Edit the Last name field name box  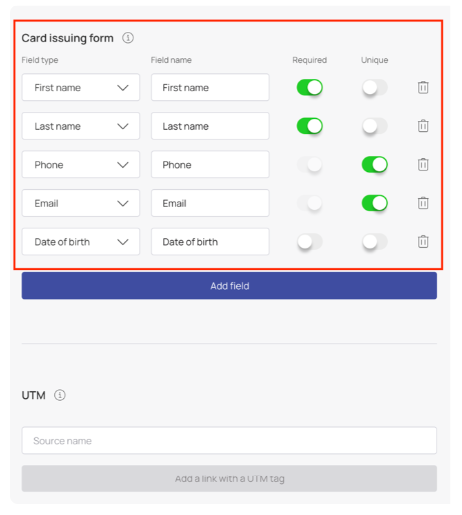pos(210,126)
